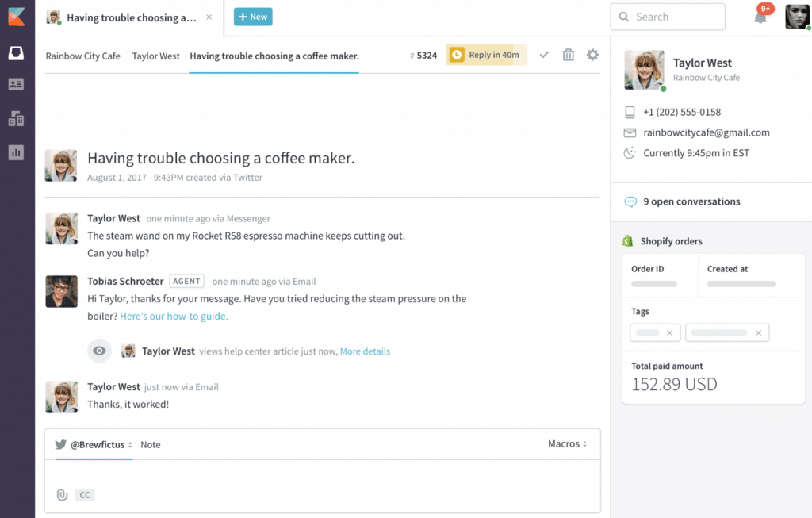Open the companies building sidebar icon
Viewport: 812px width, 518px height.
tap(16, 119)
